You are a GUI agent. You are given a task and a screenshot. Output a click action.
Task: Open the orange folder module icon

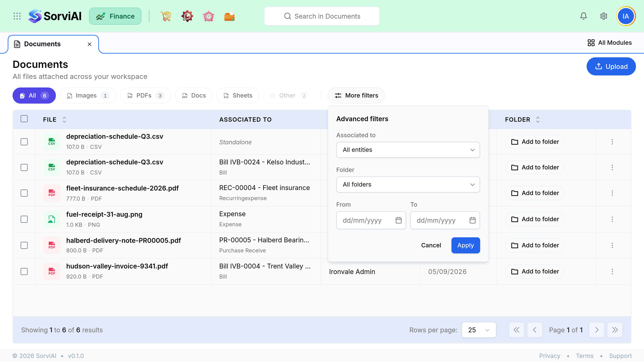(x=229, y=16)
